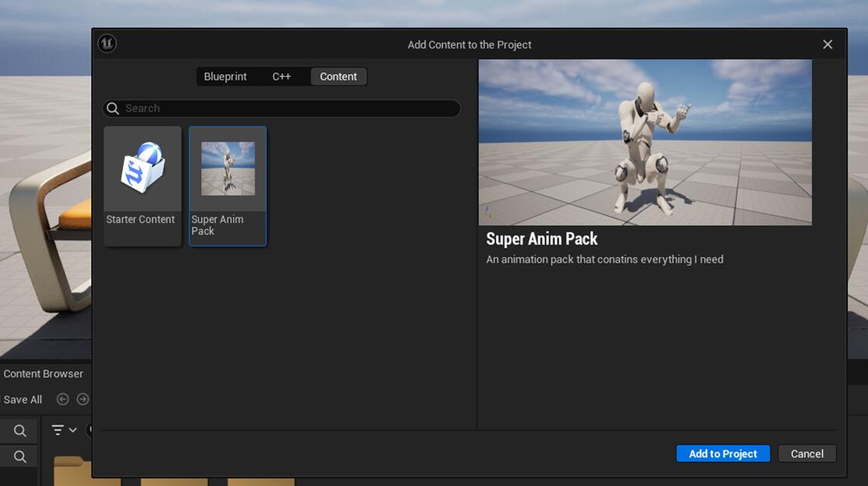
Task: Click the Super Anim Pack preview image
Action: point(645,142)
